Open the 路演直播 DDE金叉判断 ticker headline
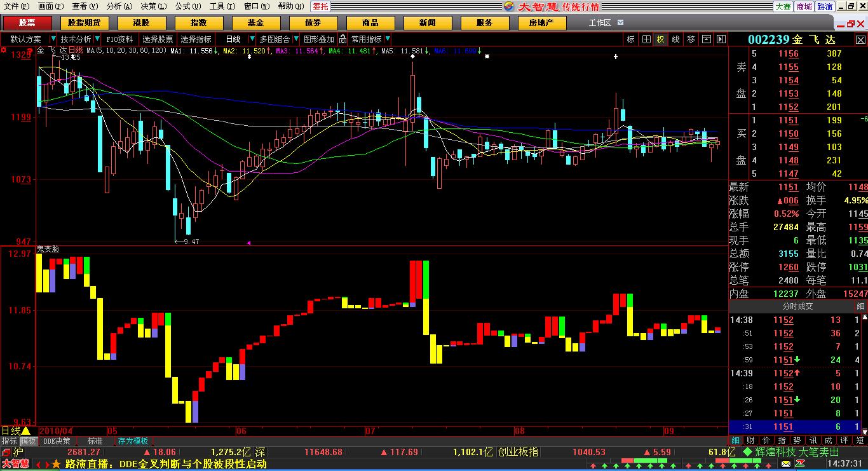Viewport: 868px width, 471px height. point(166,465)
